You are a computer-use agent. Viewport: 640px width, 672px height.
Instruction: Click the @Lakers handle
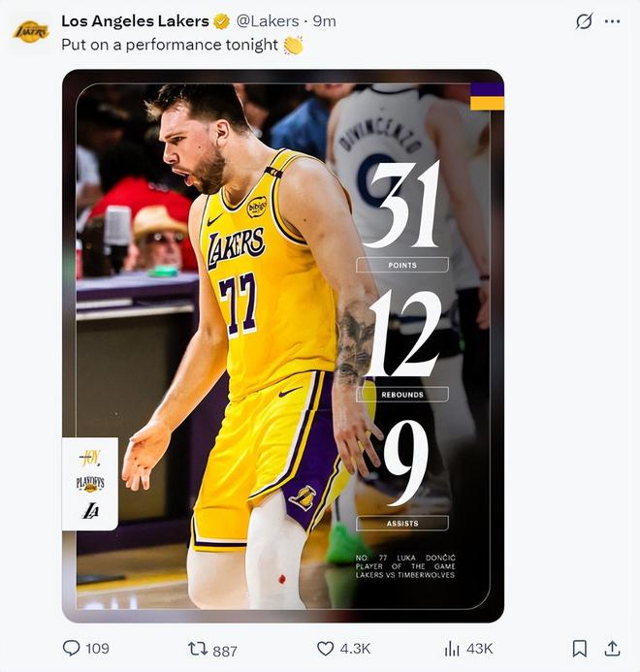269,21
